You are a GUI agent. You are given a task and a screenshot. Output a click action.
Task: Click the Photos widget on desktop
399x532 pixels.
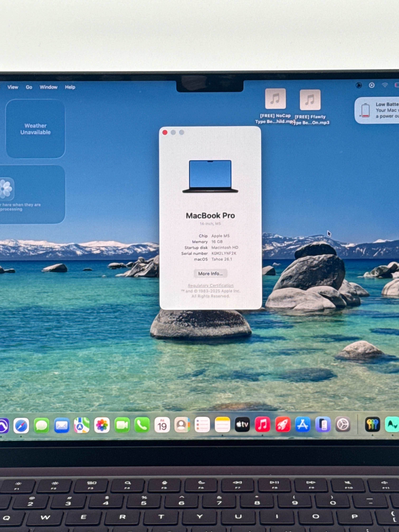[x=32, y=194]
